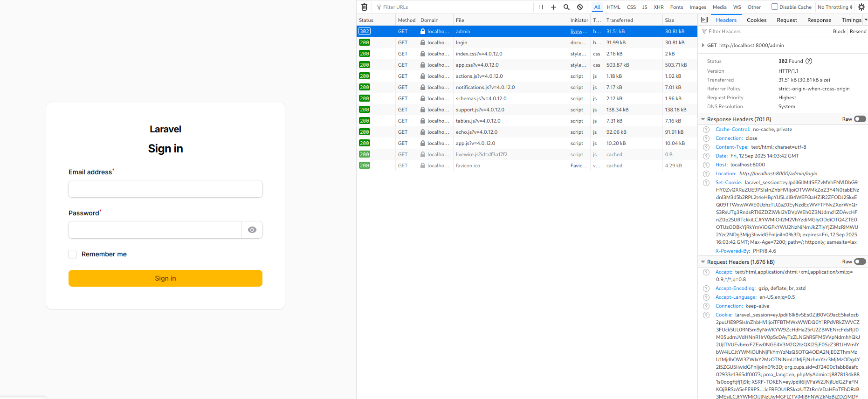Expand the GET http://localhost:8000/admin summary
The image size is (868, 399).
click(703, 45)
